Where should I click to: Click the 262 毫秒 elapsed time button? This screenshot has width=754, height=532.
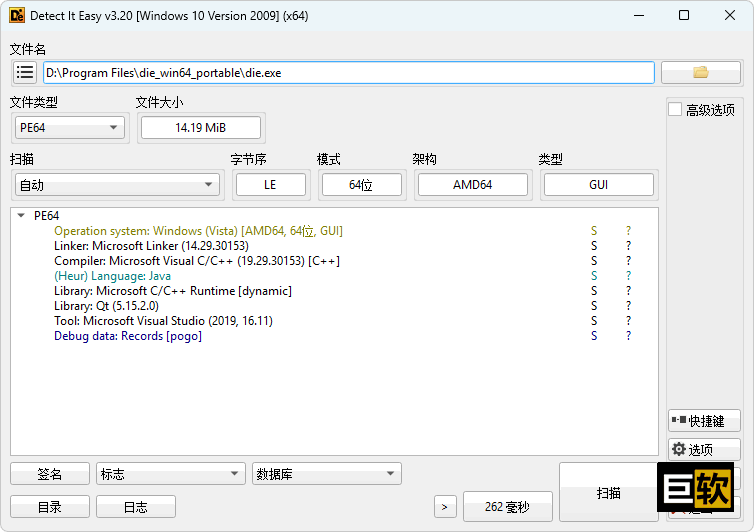[x=507, y=507]
